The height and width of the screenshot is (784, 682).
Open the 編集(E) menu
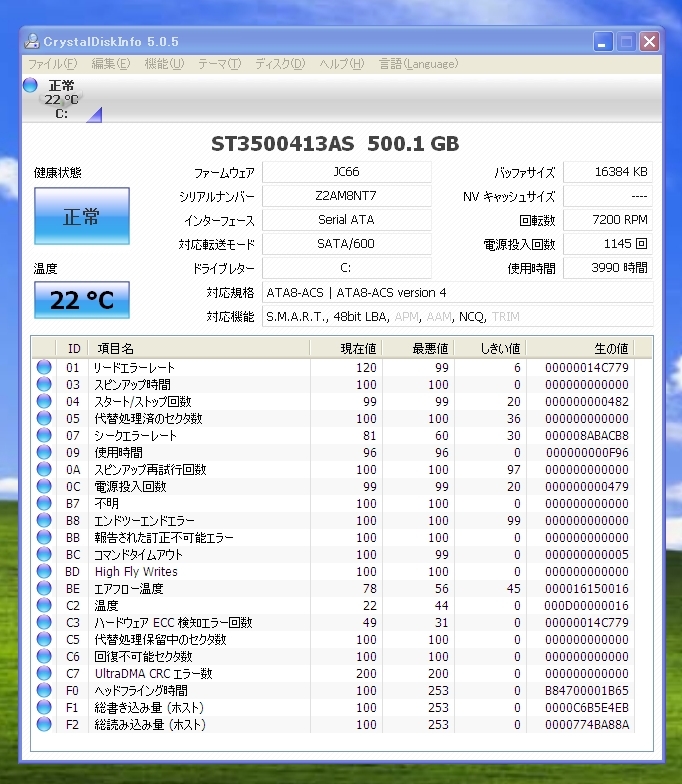[x=110, y=64]
